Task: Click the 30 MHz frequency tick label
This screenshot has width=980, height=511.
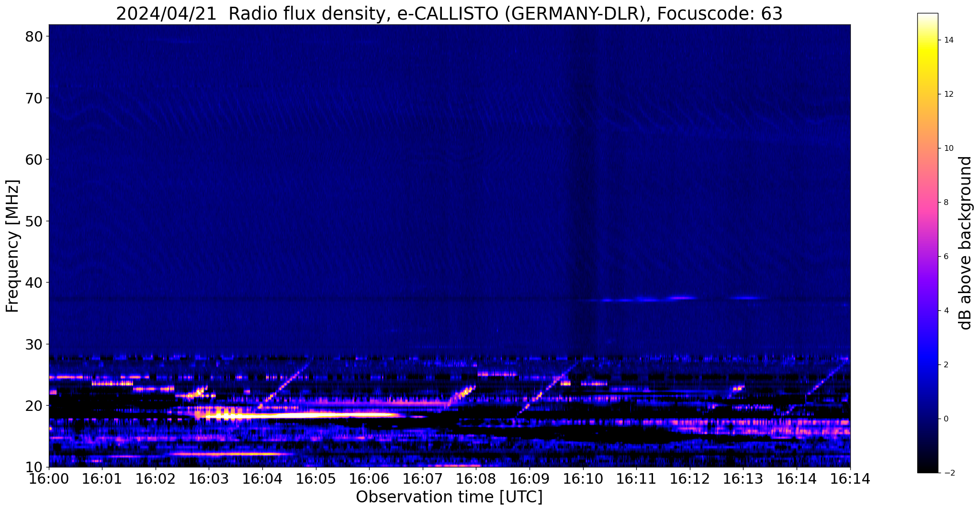Action: click(x=34, y=344)
